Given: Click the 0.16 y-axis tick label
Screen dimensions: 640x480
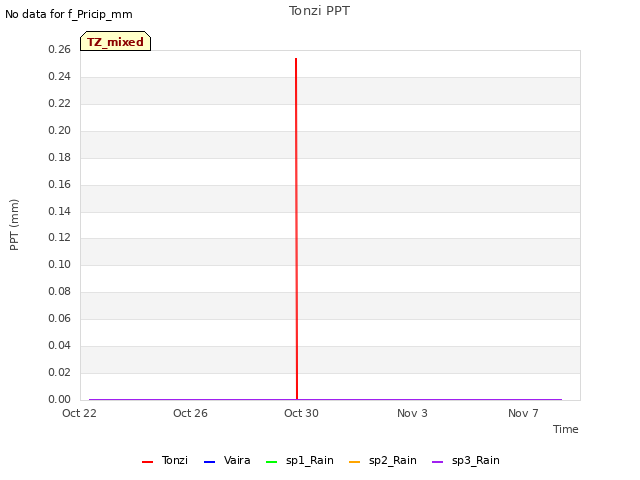Looking at the screenshot, I should 59,184.
